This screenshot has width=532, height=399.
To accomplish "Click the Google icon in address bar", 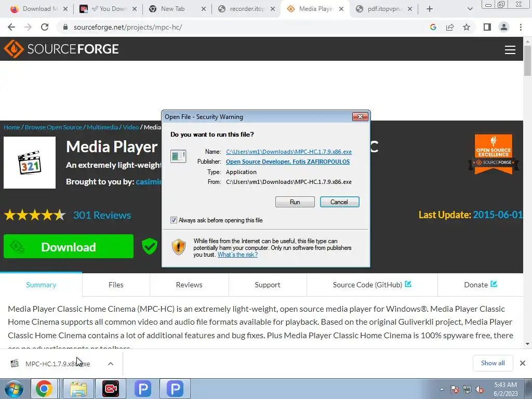I will point(433,27).
